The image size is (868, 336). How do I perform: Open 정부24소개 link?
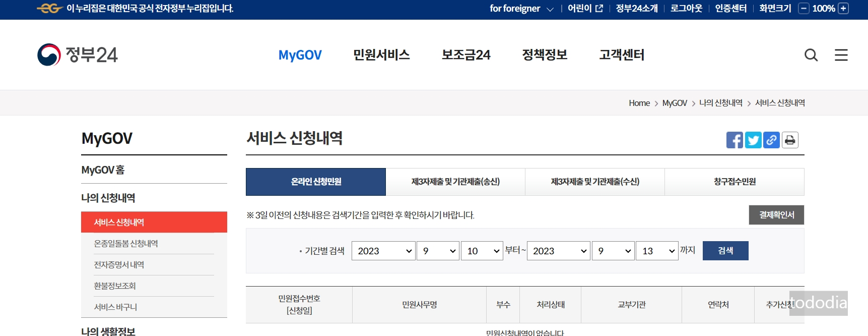[637, 9]
